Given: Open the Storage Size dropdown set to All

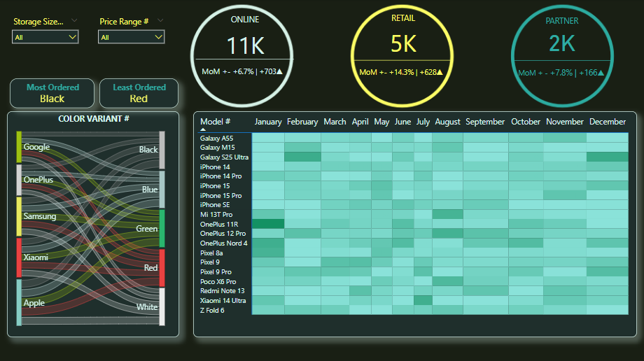Looking at the screenshot, I should coord(45,37).
